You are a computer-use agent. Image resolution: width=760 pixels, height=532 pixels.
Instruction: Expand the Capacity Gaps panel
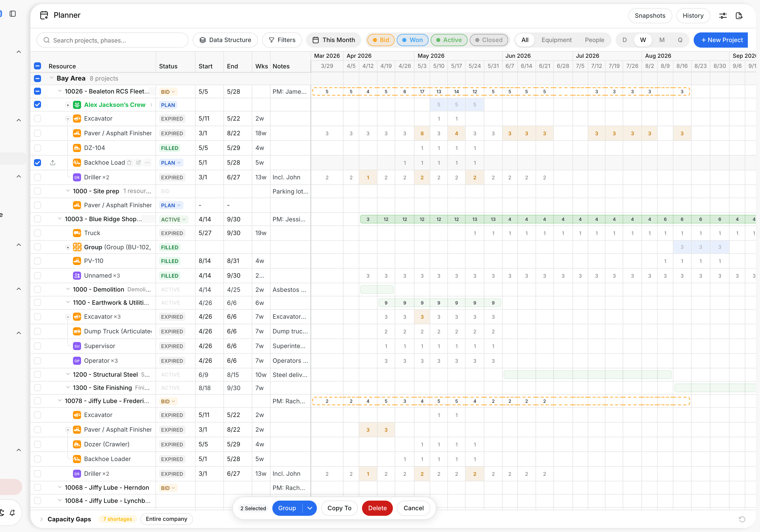41,519
